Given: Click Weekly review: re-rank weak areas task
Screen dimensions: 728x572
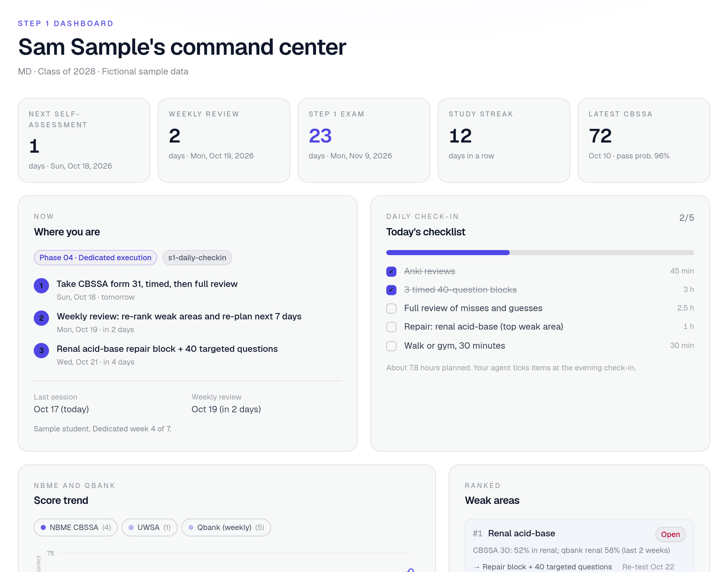Looking at the screenshot, I should pyautogui.click(x=179, y=316).
